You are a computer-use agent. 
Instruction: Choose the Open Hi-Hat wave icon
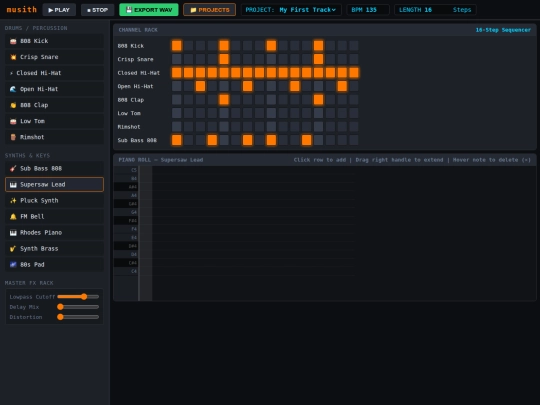[x=13, y=89]
